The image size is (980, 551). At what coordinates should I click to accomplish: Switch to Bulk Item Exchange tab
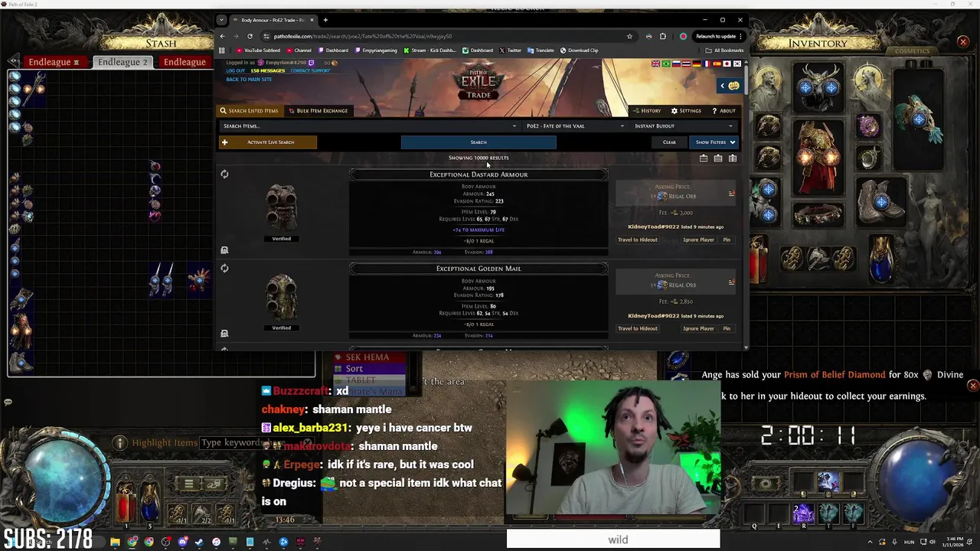(318, 111)
